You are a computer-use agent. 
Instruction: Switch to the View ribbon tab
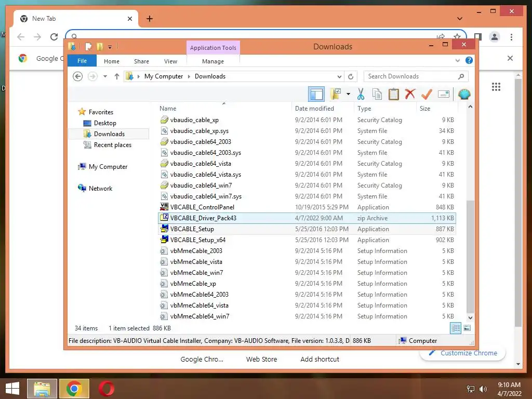(x=170, y=61)
